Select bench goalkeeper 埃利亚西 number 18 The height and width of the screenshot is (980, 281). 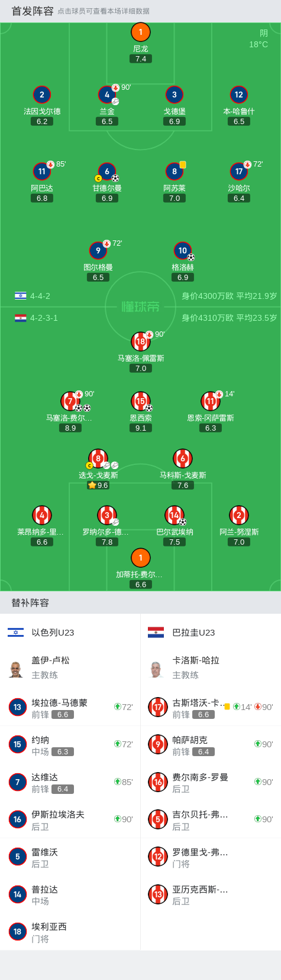pyautogui.click(x=70, y=932)
